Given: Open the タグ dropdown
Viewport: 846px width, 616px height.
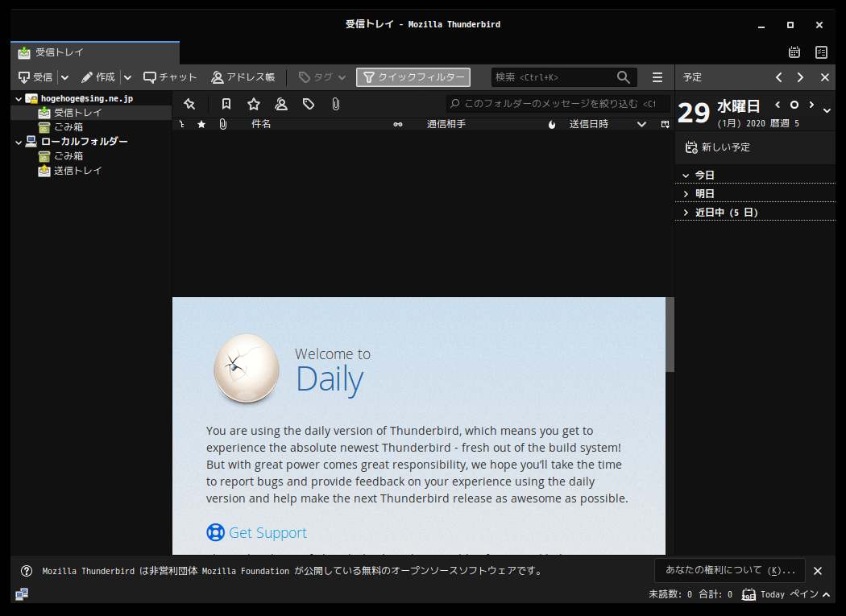Looking at the screenshot, I should click(x=322, y=77).
